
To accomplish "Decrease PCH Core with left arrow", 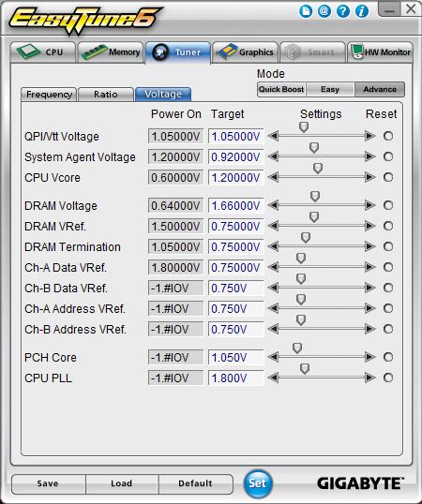I will coord(273,357).
